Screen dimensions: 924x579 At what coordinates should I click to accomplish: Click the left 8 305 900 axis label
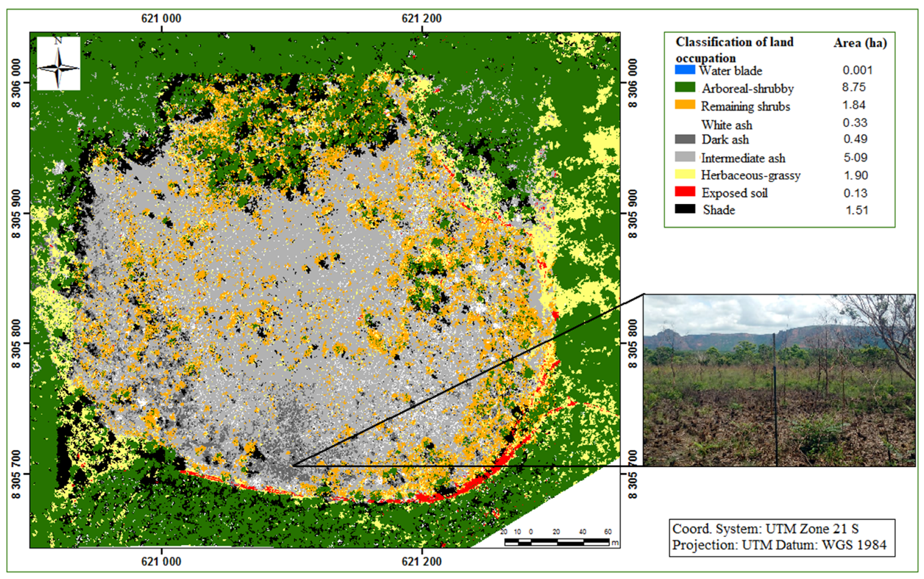(x=17, y=214)
